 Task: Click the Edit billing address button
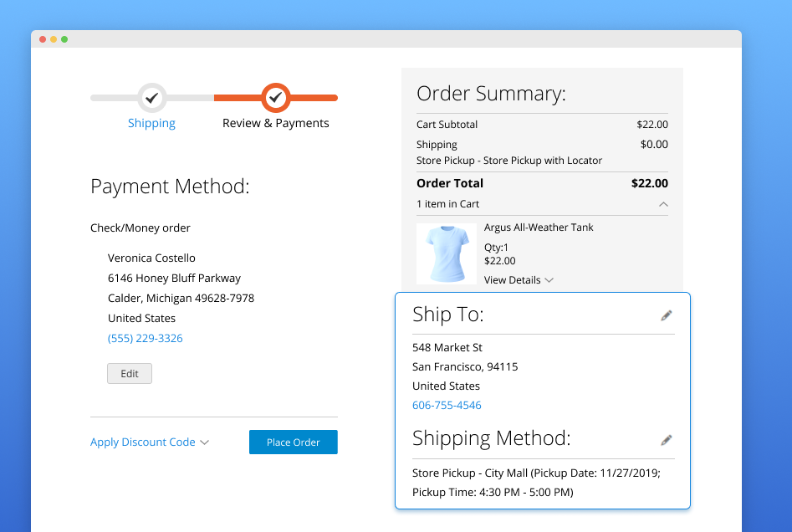click(130, 374)
